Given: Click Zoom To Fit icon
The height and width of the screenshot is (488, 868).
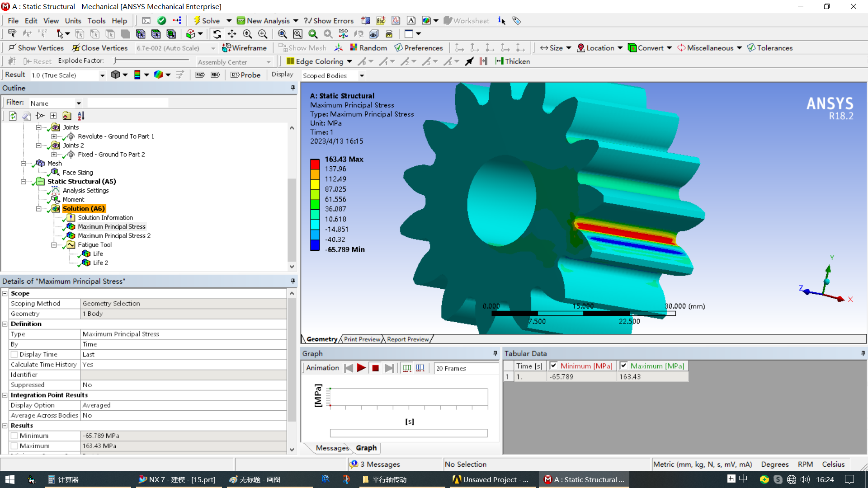Looking at the screenshot, I should point(282,34).
